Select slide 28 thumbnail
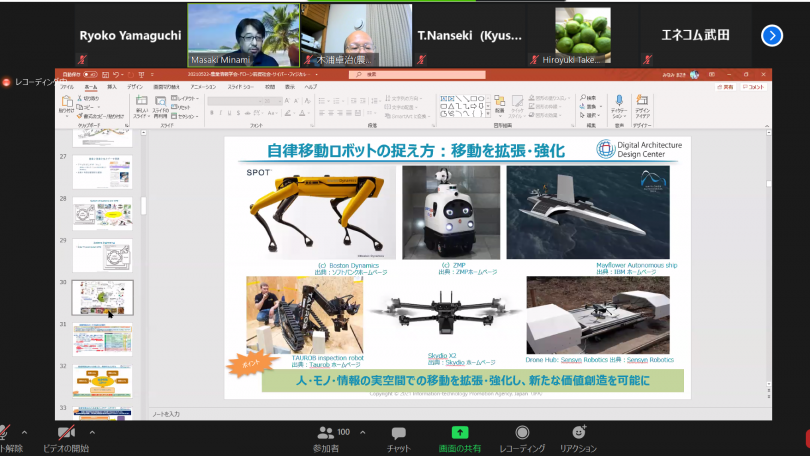Viewport: 810px width, 456px height. (102, 214)
